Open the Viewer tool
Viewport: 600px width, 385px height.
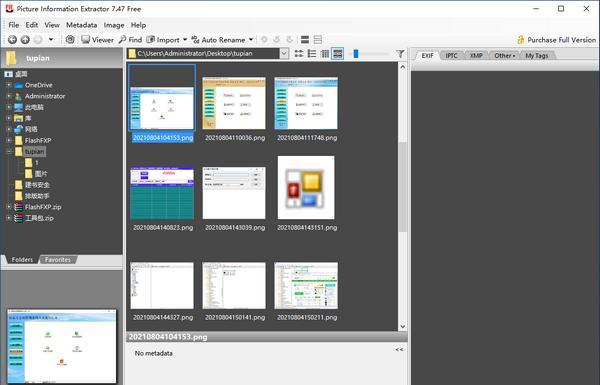(x=97, y=39)
